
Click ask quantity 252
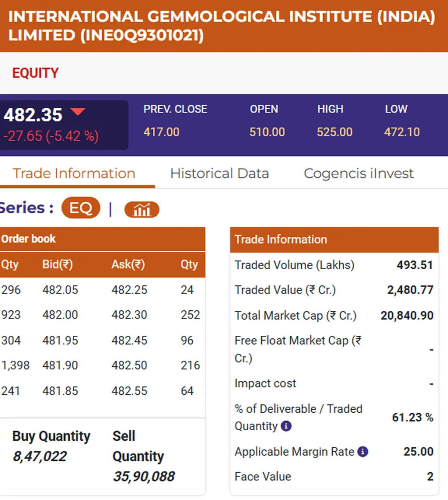190,315
